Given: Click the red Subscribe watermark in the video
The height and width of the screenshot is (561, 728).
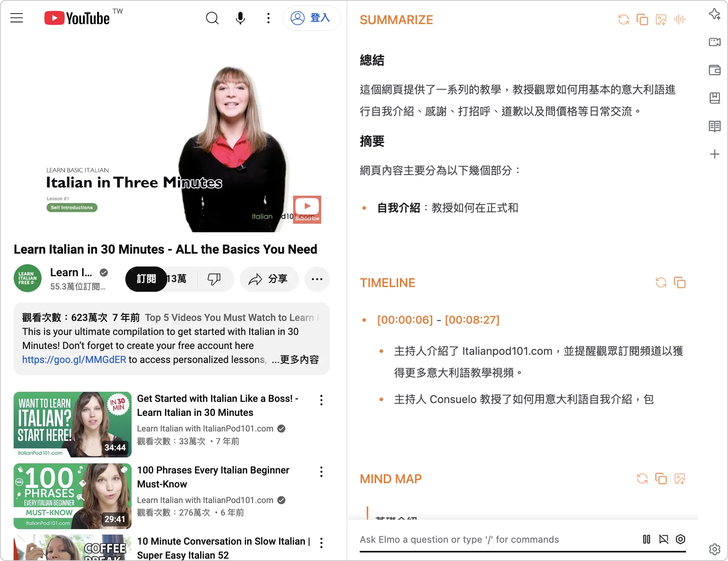Looking at the screenshot, I should pos(307,209).
